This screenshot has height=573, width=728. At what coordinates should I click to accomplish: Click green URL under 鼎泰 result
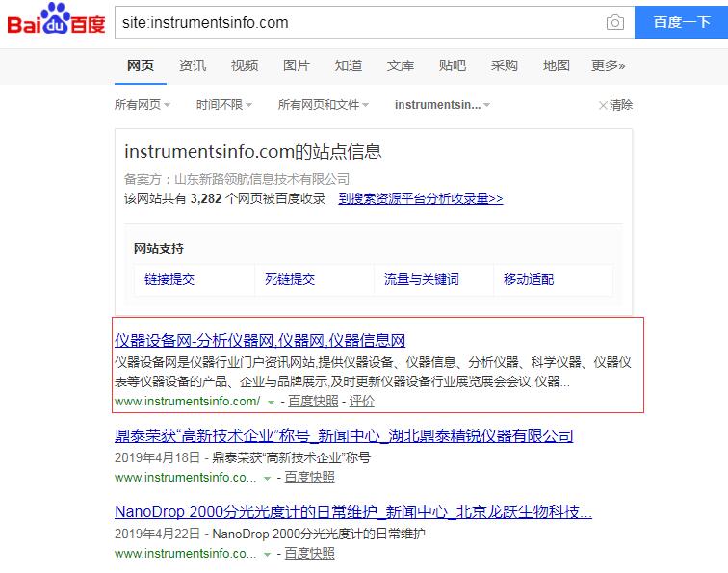[185, 478]
